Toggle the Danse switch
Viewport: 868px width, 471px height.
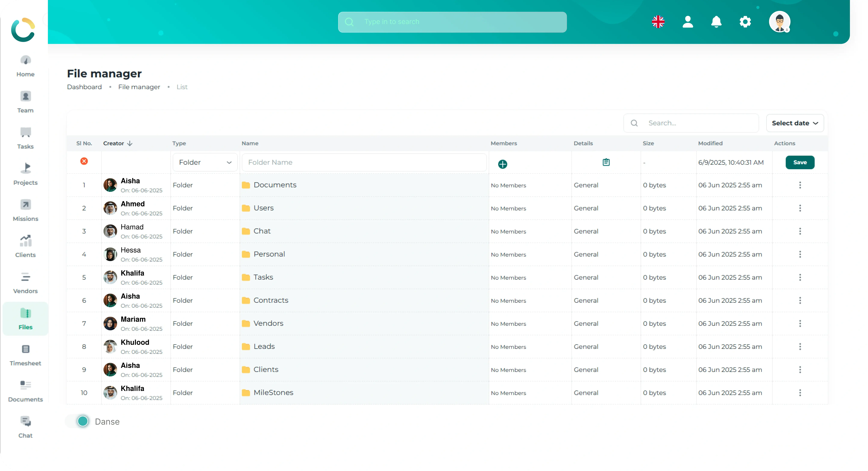[x=83, y=421]
